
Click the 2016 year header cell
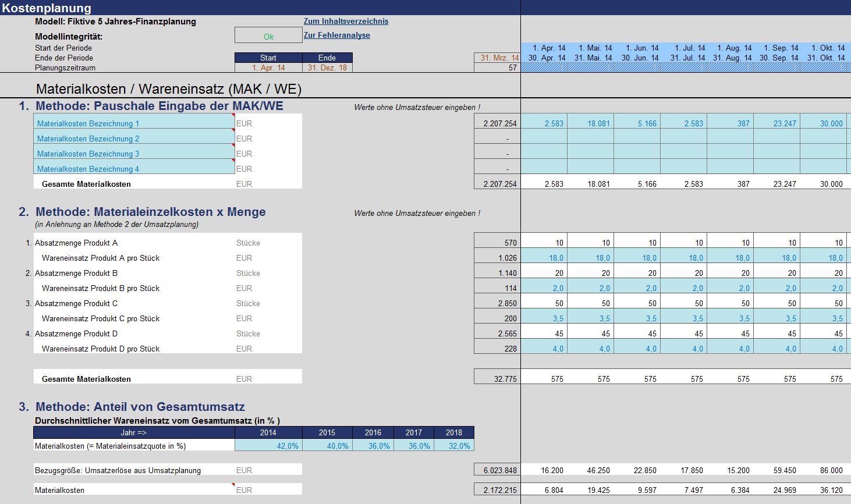[373, 432]
